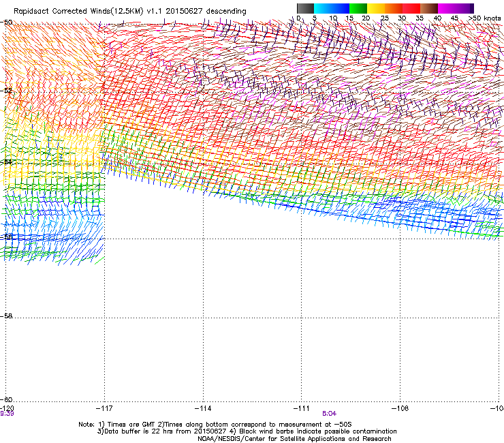The image size is (504, 443).
Task: Click the '-108' longitude axis label
Action: click(x=400, y=408)
